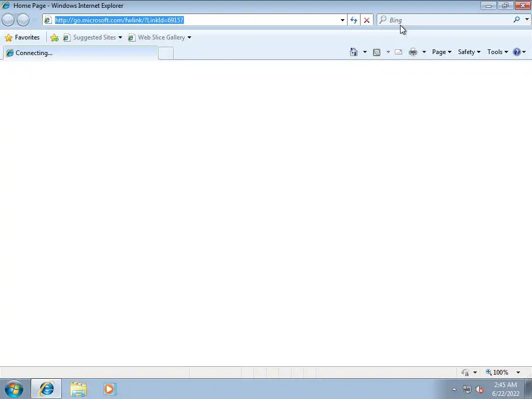Expand the Home button dropdown arrow

365,52
